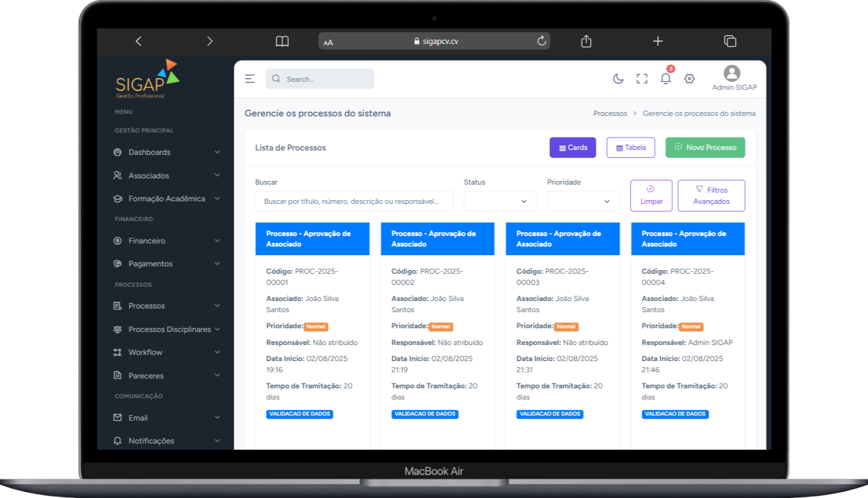Open notifications via the bell icon
This screenshot has height=498, width=868.
pyautogui.click(x=665, y=79)
